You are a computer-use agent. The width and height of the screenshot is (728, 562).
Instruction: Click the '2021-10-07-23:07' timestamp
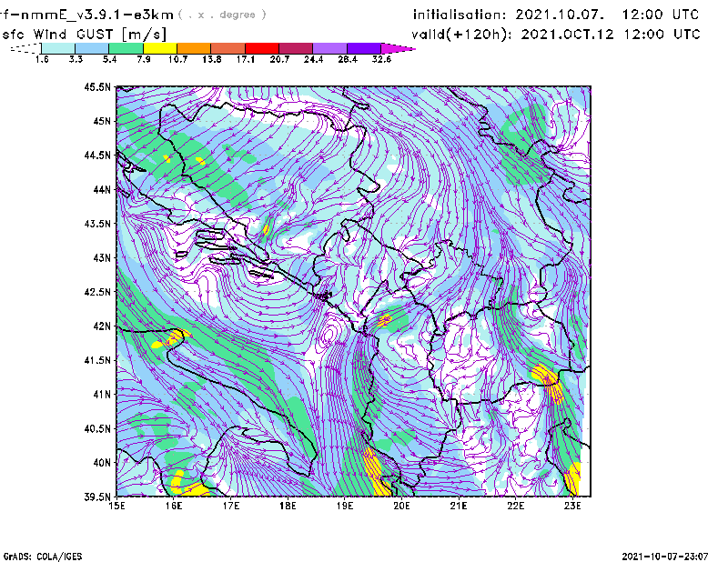[665, 556]
